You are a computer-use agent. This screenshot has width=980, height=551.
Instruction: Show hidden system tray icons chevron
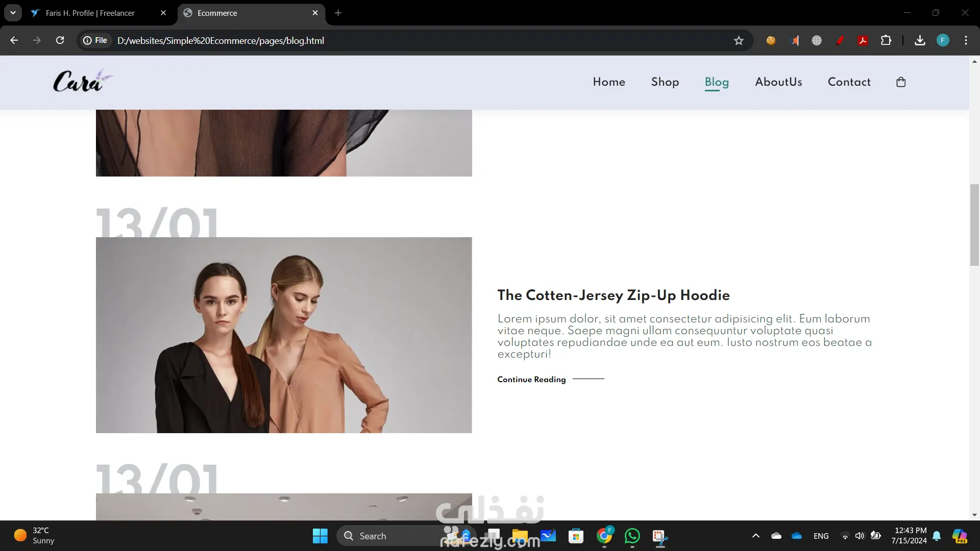coord(756,536)
